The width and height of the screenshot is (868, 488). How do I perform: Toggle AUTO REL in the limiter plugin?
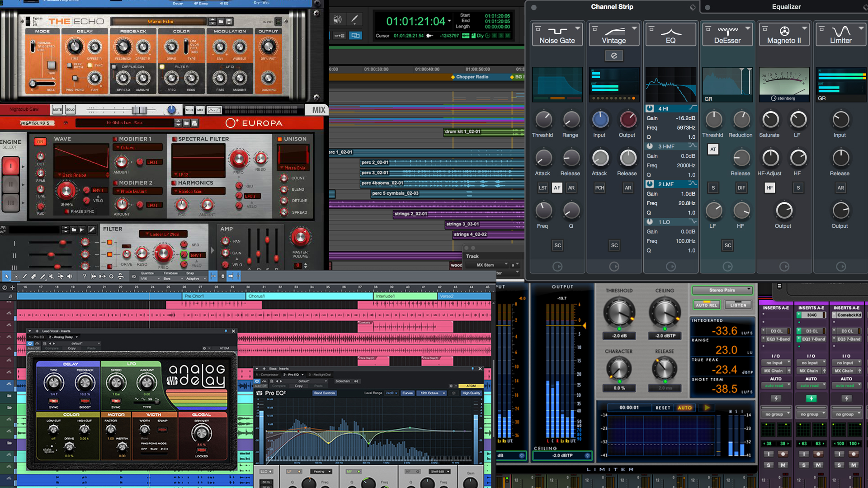706,305
